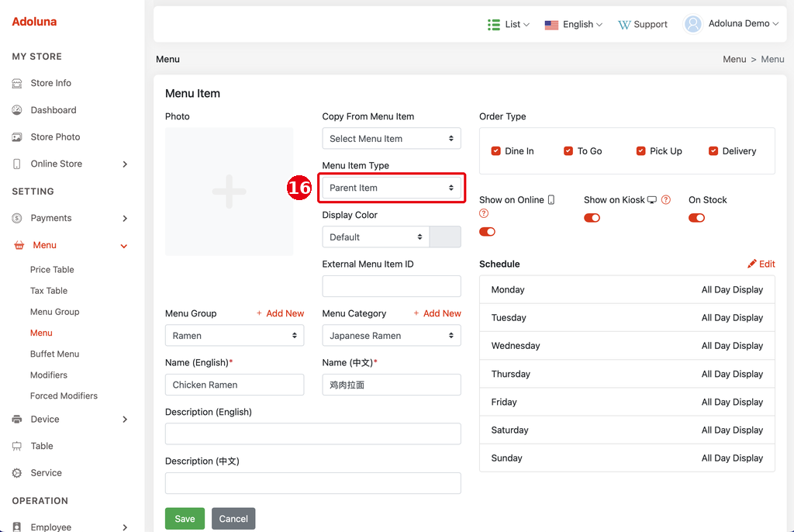Click the Schedule Edit link
This screenshot has width=794, height=532.
coord(761,264)
